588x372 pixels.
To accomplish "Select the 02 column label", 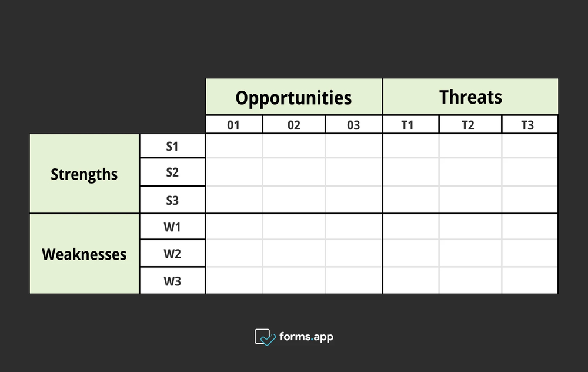I will pyautogui.click(x=293, y=125).
